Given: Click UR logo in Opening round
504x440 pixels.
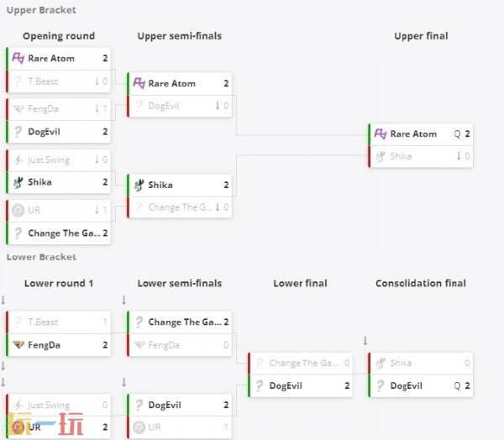Looking at the screenshot, I should 18,210.
